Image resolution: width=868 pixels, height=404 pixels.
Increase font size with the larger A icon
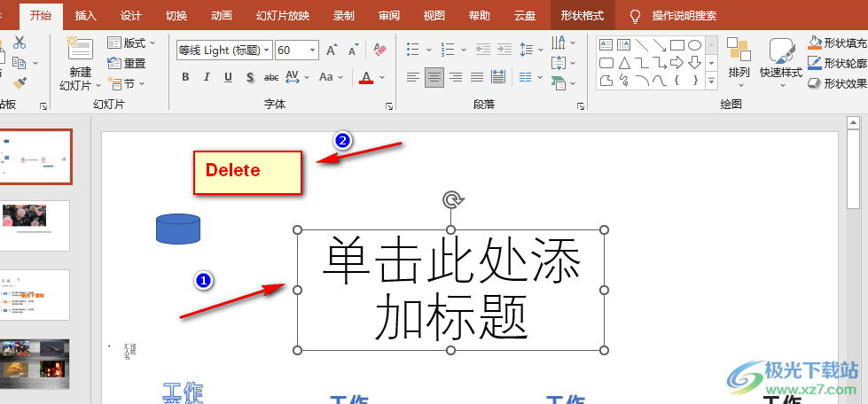pyautogui.click(x=331, y=50)
